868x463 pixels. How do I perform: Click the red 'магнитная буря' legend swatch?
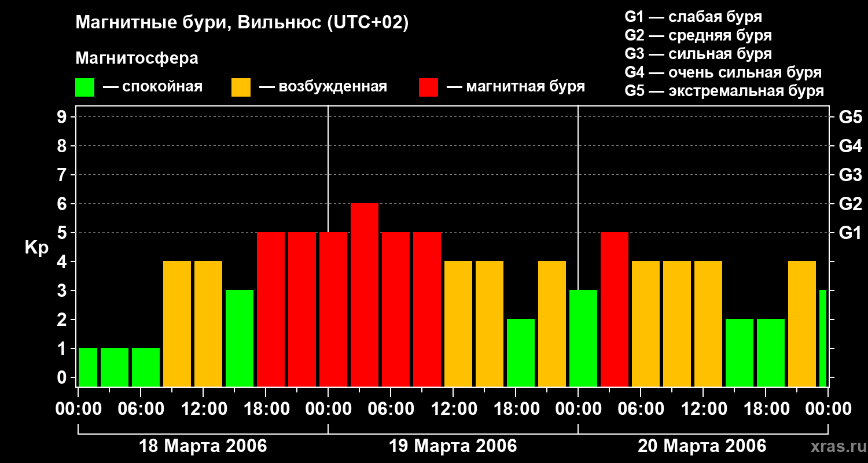pyautogui.click(x=428, y=87)
